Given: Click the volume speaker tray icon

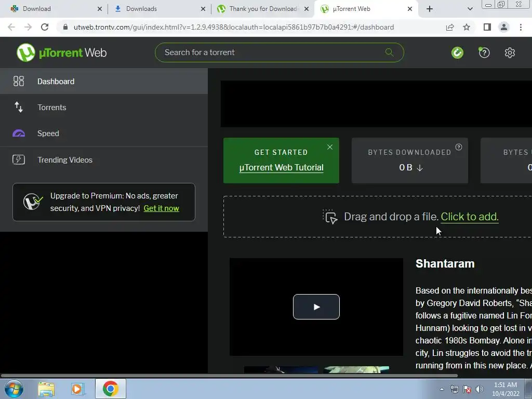Looking at the screenshot, I should tap(480, 390).
